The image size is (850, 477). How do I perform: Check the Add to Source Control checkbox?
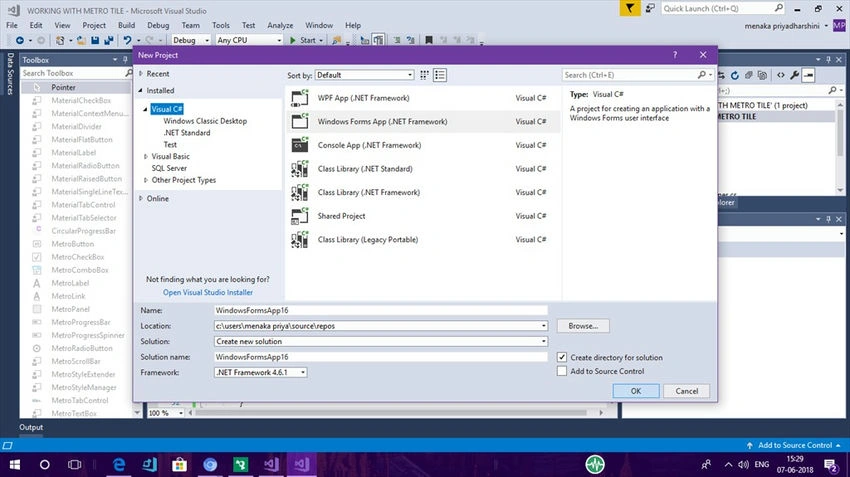[x=562, y=371]
